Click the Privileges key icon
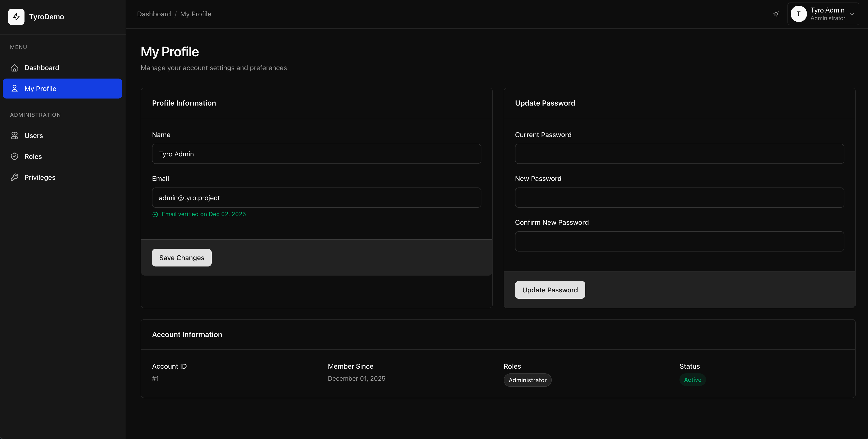 [x=15, y=177]
